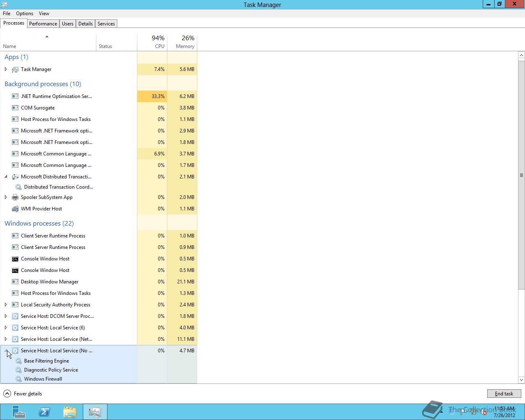This screenshot has width=525, height=420.
Task: Click the scrollbar up arrow
Action: pyautogui.click(x=521, y=55)
